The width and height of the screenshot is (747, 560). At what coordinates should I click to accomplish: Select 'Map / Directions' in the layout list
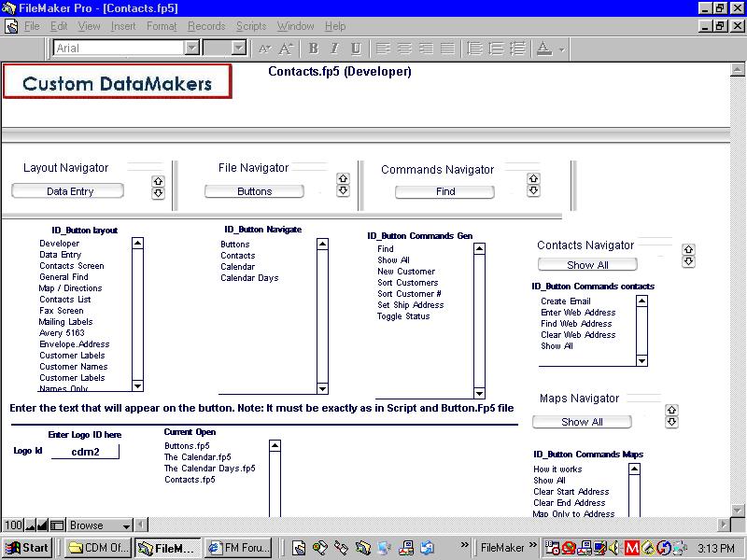70,288
